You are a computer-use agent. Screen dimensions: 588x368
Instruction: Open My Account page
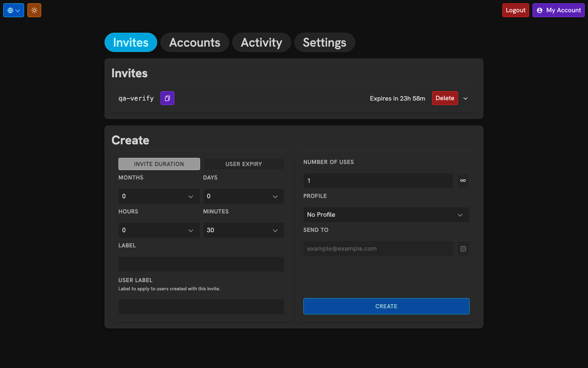[x=559, y=10]
